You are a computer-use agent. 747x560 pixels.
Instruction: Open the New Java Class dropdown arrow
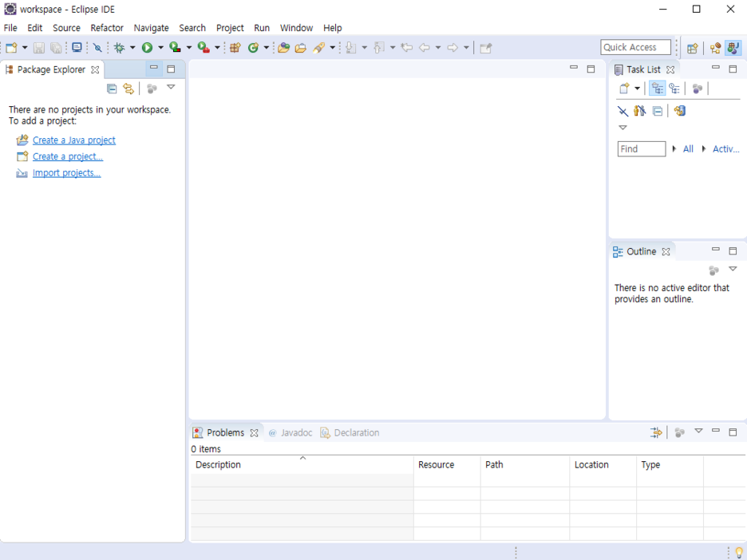click(x=267, y=48)
